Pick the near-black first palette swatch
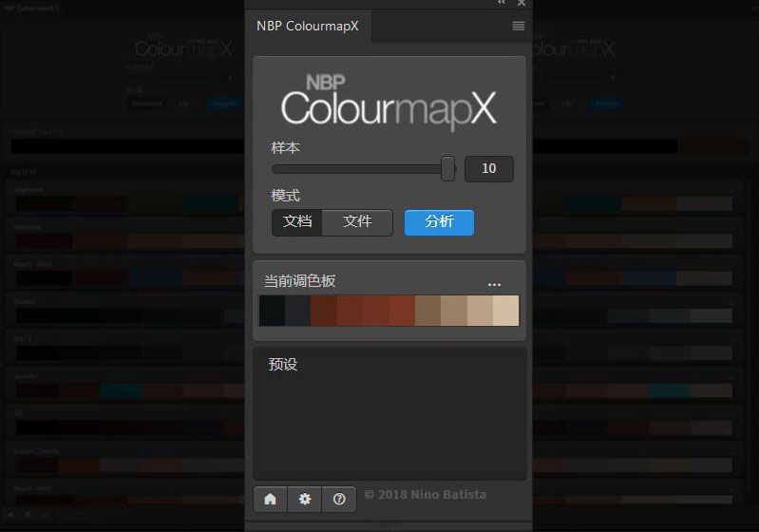Viewport: 759px width, 532px height. (x=272, y=311)
